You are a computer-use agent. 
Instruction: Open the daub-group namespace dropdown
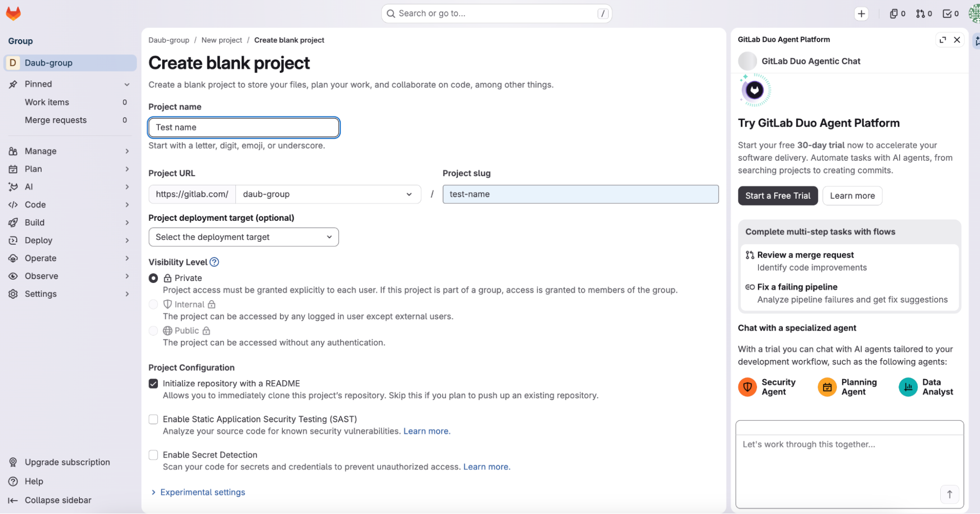(328, 194)
